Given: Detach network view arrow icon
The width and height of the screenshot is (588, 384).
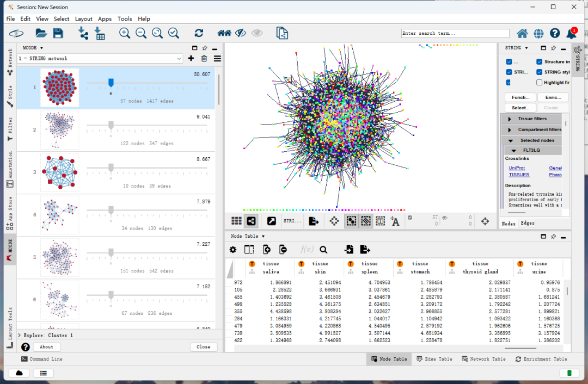Looking at the screenshot, I should [272, 221].
